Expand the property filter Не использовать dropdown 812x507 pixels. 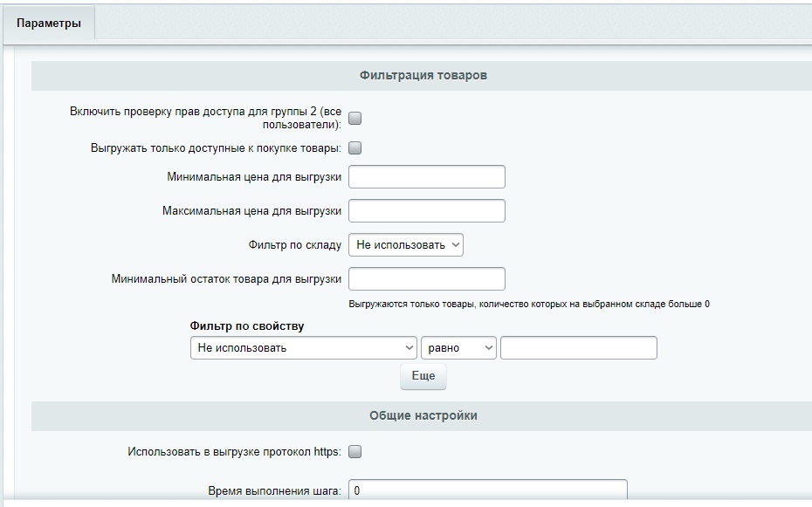[x=304, y=348]
